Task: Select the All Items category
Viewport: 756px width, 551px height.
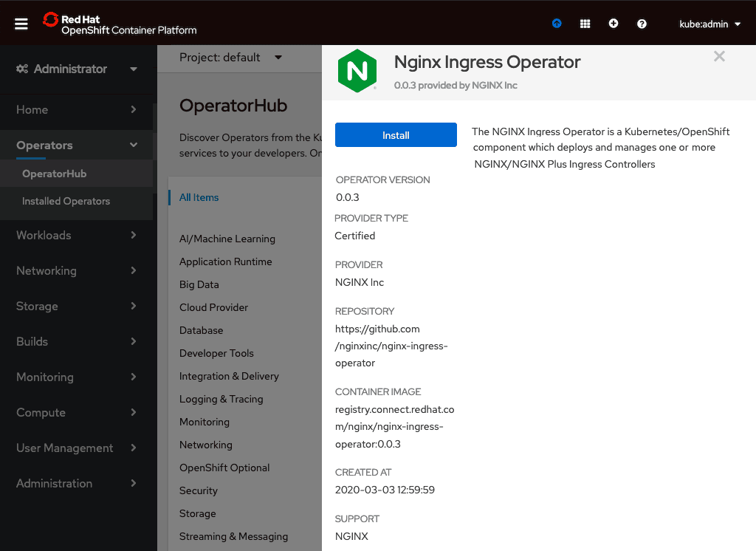Action: click(199, 197)
